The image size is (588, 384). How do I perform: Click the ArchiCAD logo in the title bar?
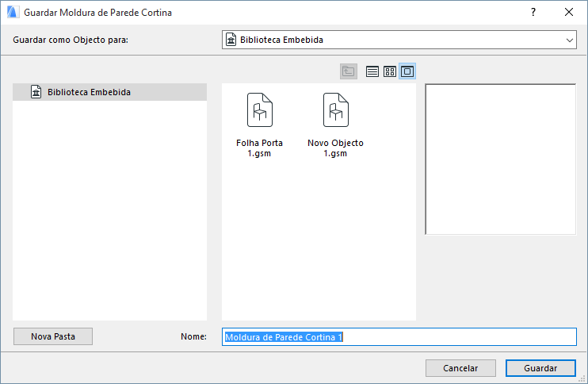point(13,13)
